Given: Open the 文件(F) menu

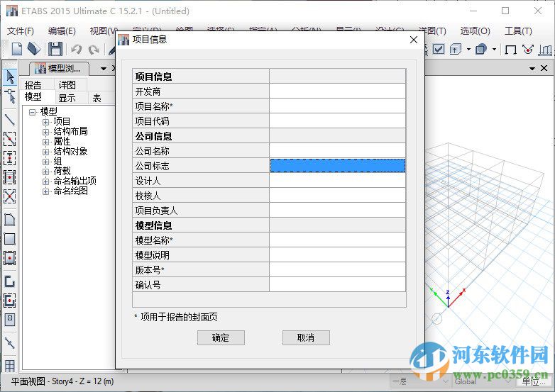Looking at the screenshot, I should (x=21, y=31).
